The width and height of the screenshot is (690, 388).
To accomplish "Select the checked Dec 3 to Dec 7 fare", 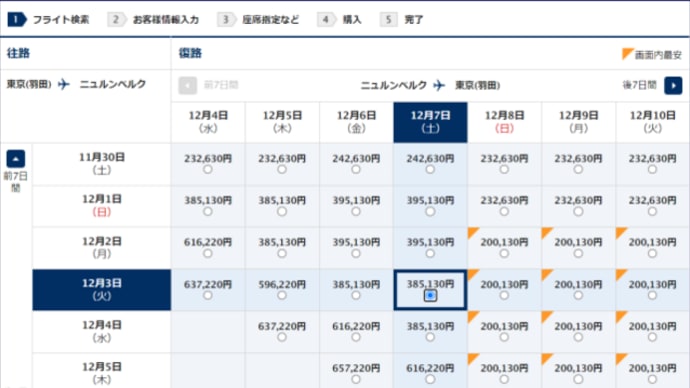I will click(430, 296).
